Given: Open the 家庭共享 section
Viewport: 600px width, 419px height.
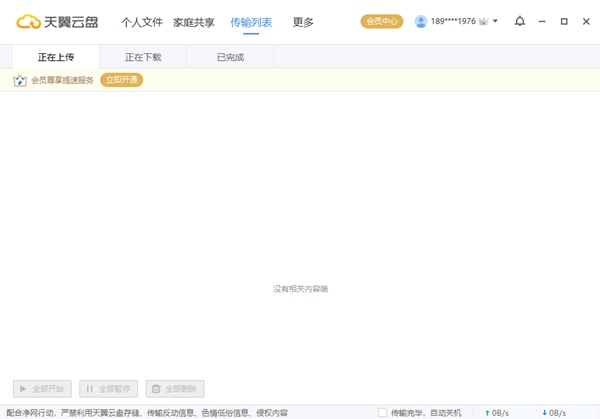Looking at the screenshot, I should (x=194, y=22).
